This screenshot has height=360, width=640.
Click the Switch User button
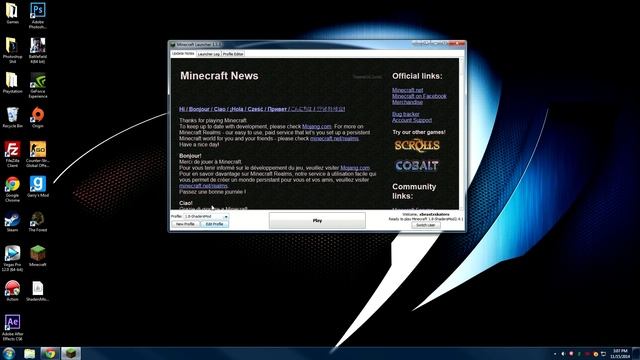click(x=426, y=225)
